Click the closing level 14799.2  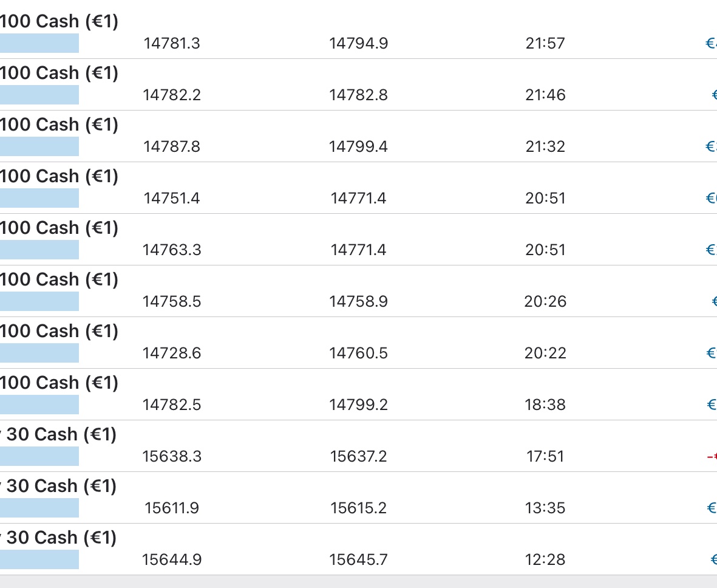click(358, 405)
